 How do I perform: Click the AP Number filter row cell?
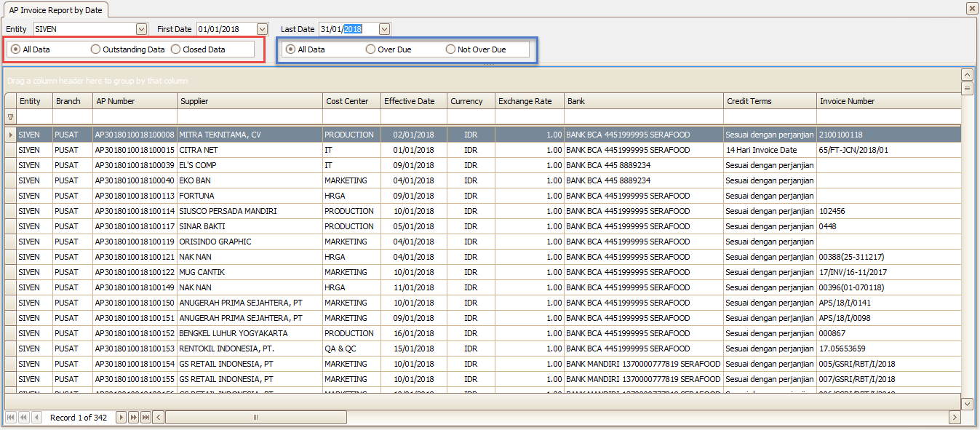(x=135, y=116)
